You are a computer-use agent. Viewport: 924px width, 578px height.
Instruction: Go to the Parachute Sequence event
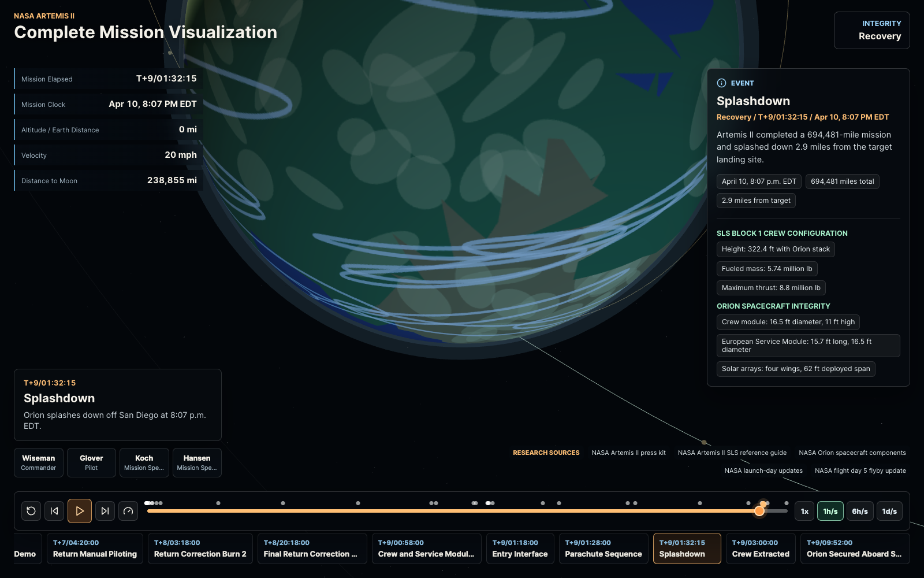[x=603, y=549]
